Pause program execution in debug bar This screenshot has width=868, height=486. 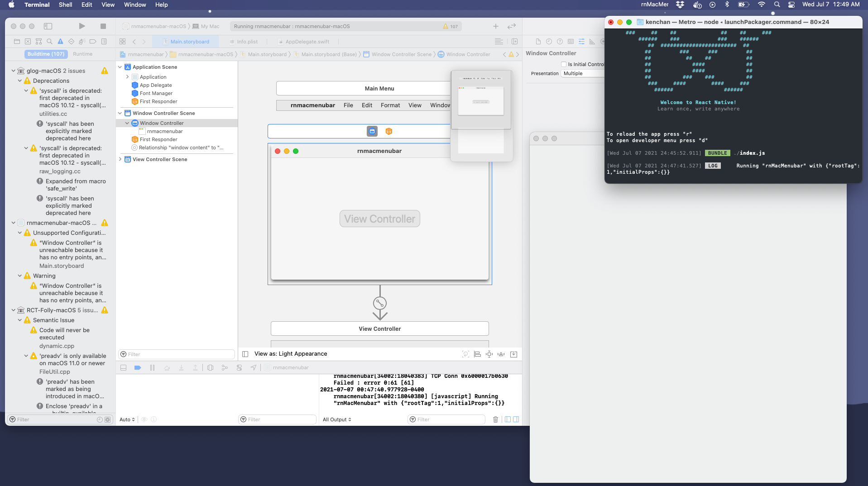[x=152, y=367]
